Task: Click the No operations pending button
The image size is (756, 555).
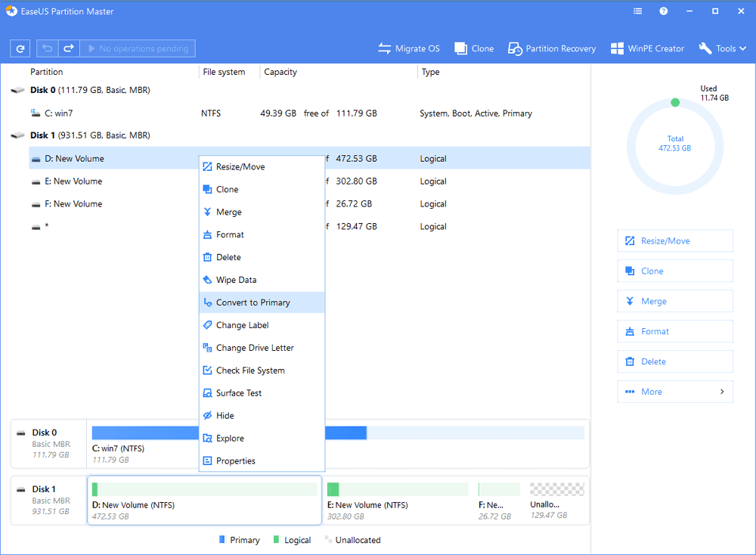Action: point(138,48)
